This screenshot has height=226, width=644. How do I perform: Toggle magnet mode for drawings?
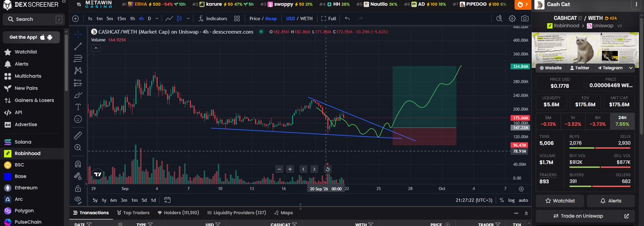[78, 164]
